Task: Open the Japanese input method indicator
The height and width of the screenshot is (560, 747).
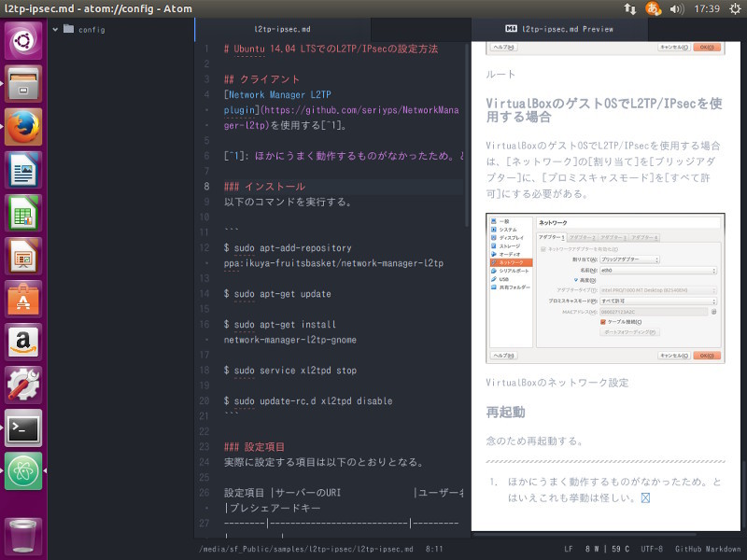Action: tap(653, 8)
